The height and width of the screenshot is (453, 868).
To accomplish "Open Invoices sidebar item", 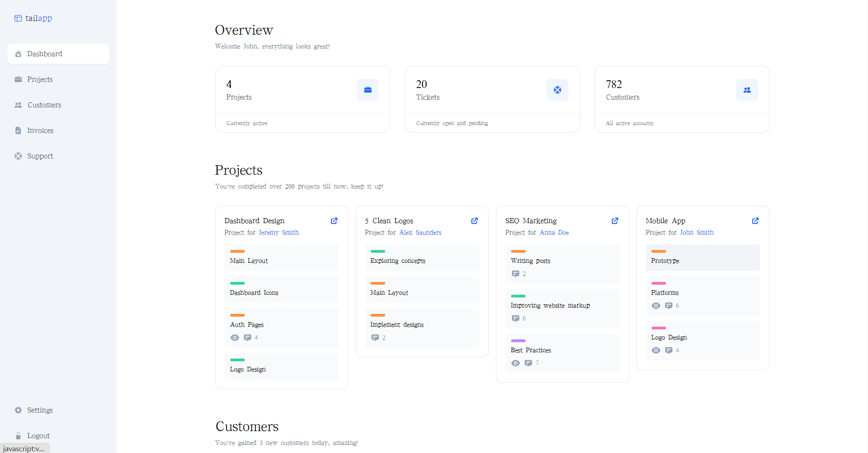I will 58,130.
